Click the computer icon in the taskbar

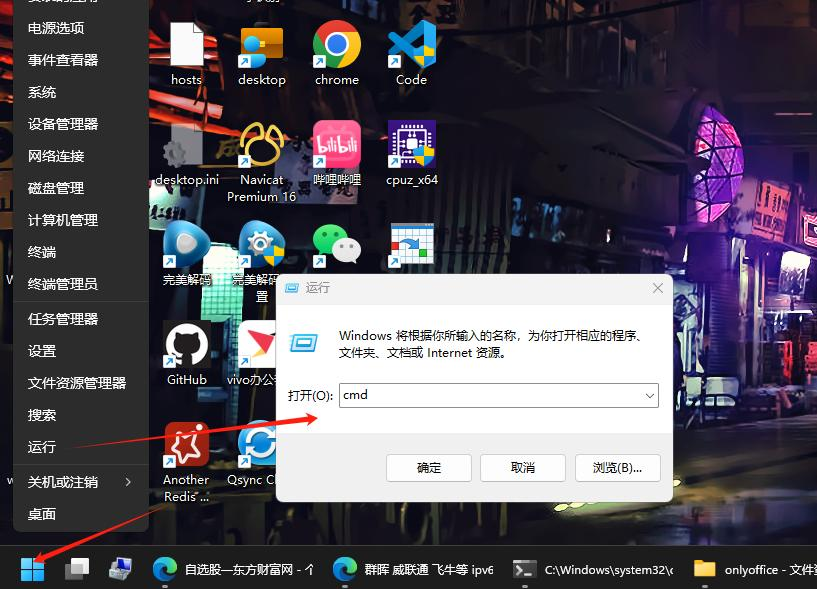tap(120, 569)
